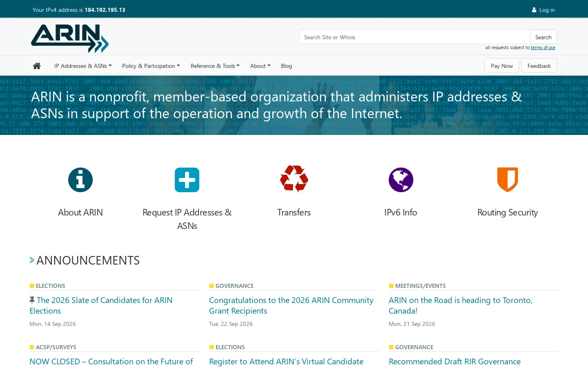Open ARIN on the Road Toronto announcement
The width and height of the screenshot is (588, 368).
pos(461,305)
